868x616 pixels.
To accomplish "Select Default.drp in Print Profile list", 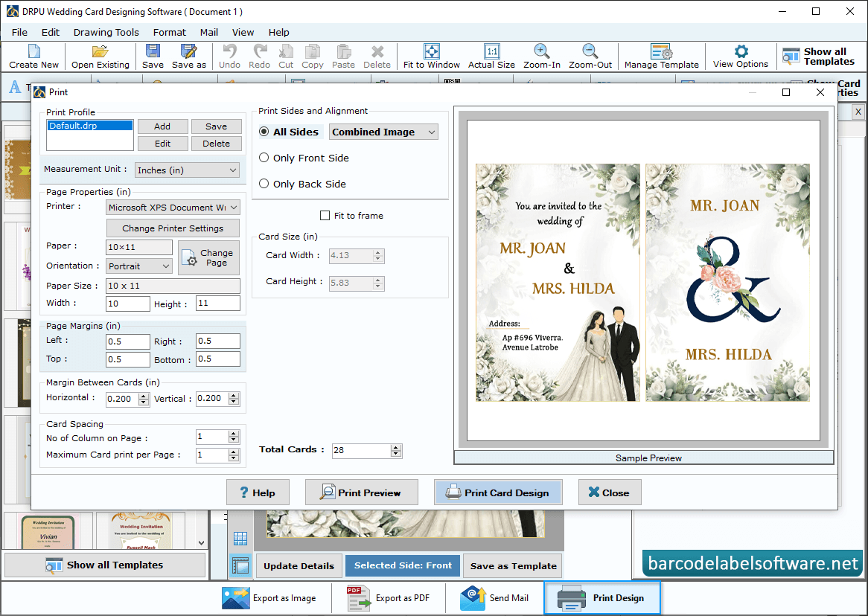I will coord(89,126).
